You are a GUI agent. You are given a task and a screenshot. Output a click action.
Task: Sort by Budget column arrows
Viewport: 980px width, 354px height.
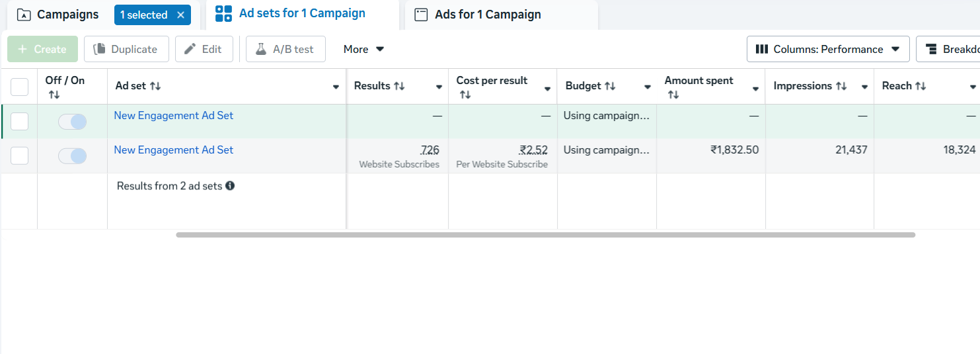[610, 86]
